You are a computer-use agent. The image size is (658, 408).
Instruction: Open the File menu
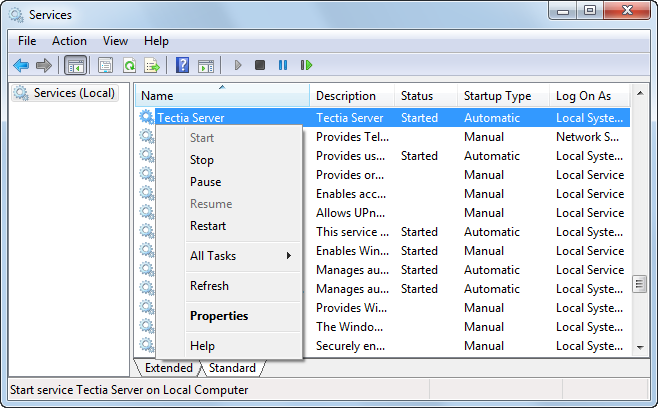coord(27,41)
